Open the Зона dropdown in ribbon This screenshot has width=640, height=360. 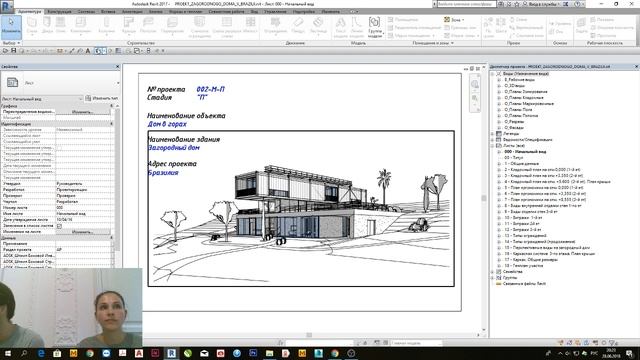pos(455,20)
